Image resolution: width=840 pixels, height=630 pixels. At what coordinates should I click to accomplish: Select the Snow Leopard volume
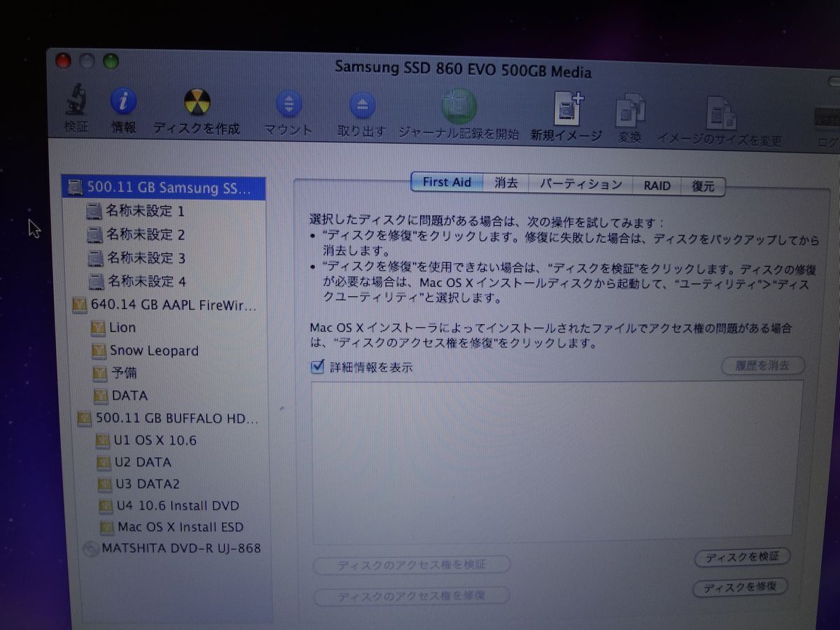click(x=154, y=351)
